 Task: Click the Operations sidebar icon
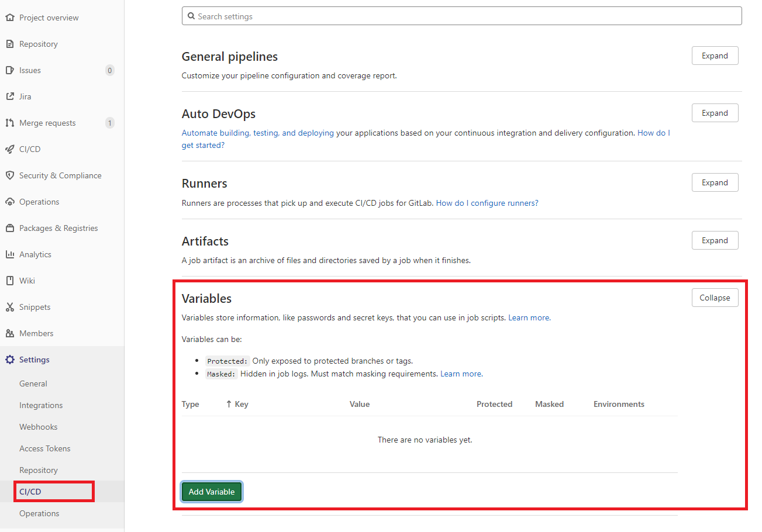click(x=9, y=201)
